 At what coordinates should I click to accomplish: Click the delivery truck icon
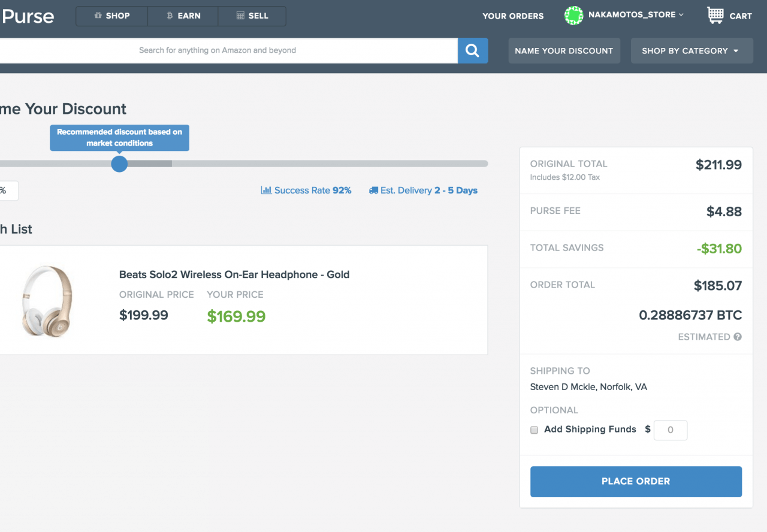coord(373,191)
